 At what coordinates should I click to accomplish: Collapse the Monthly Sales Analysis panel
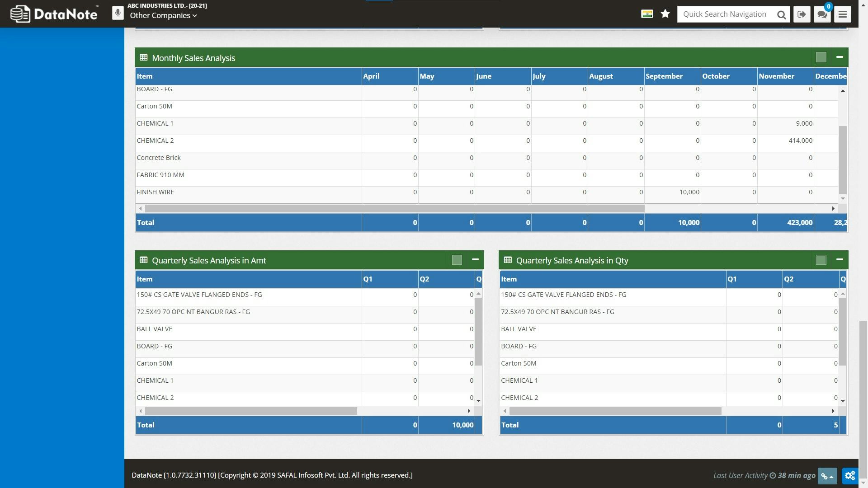click(x=840, y=57)
